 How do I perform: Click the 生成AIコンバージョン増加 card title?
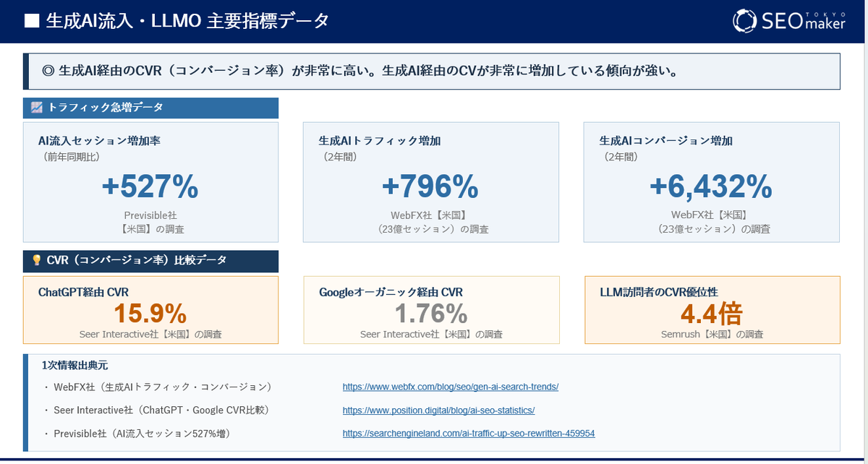[666, 141]
